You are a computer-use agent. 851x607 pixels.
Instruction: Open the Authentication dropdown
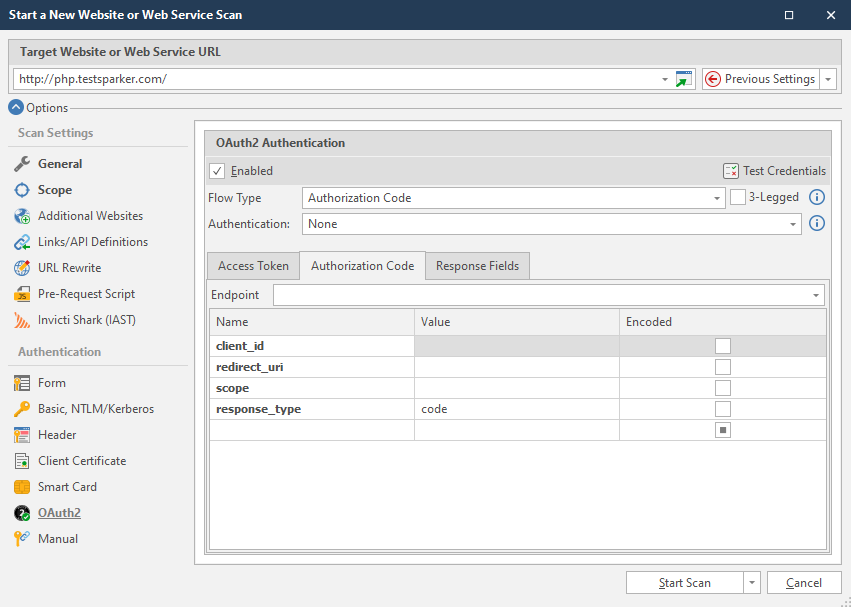coord(793,224)
